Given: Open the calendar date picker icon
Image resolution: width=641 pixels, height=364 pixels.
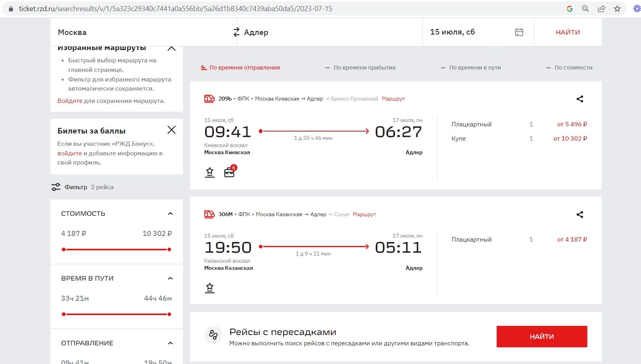Looking at the screenshot, I should [x=519, y=32].
